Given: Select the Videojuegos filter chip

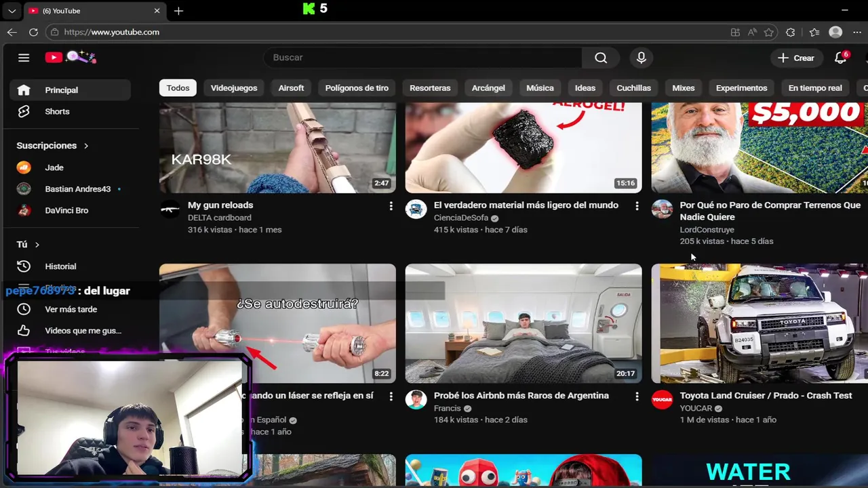Looking at the screenshot, I should coord(234,88).
